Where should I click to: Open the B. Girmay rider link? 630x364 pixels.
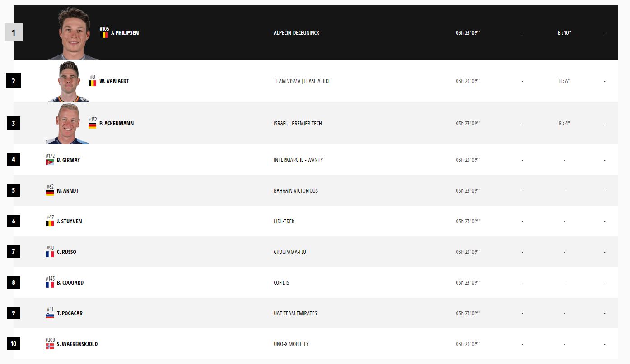click(x=68, y=160)
